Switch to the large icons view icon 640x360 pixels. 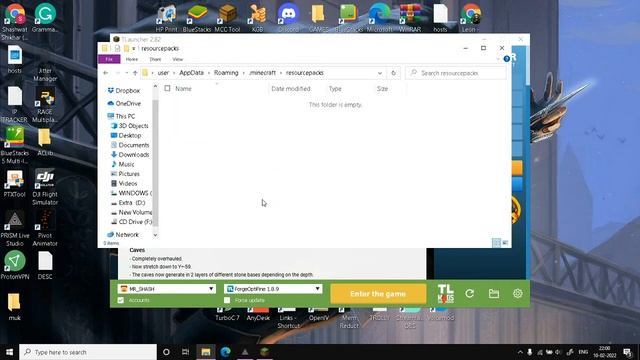tap(505, 243)
